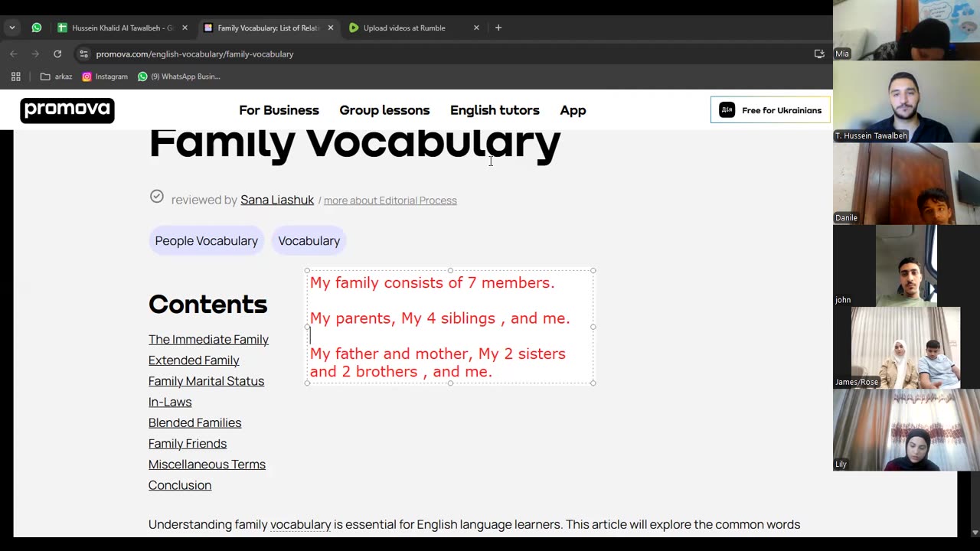Open English tutors menu item
Screen dimensions: 980x551
point(495,110)
